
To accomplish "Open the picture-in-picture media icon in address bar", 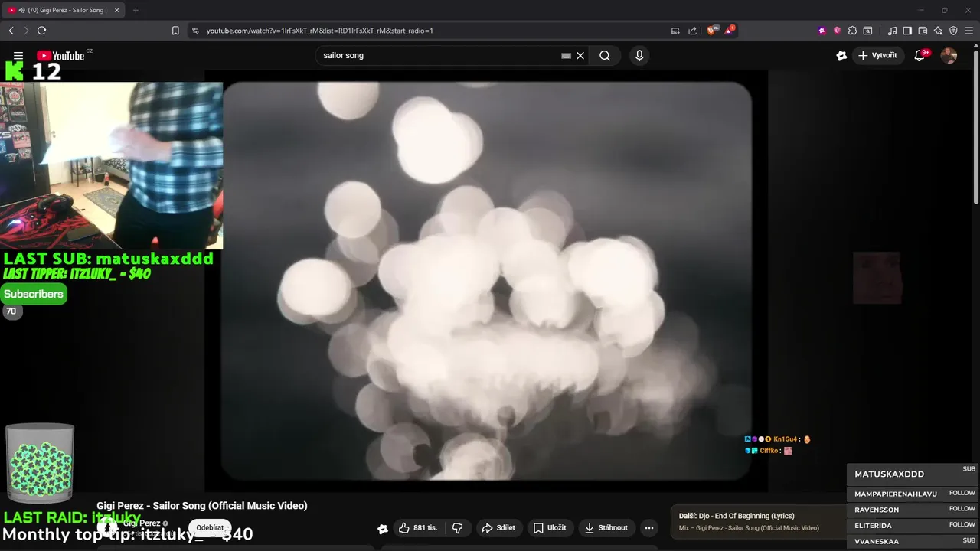I will click(x=675, y=31).
